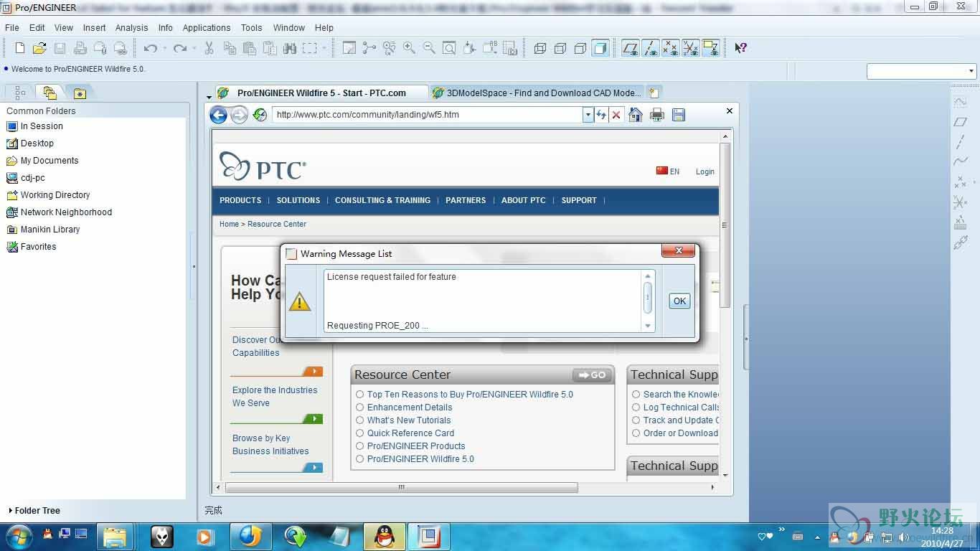Open the Applications menu

click(x=207, y=27)
